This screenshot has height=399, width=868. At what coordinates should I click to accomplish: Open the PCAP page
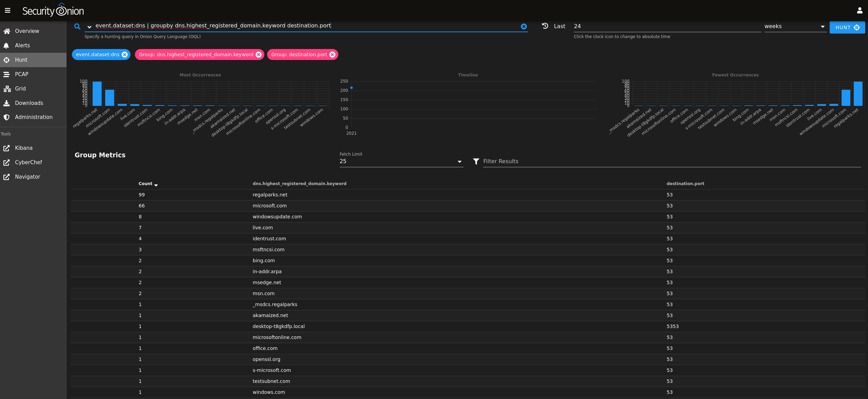33,74
